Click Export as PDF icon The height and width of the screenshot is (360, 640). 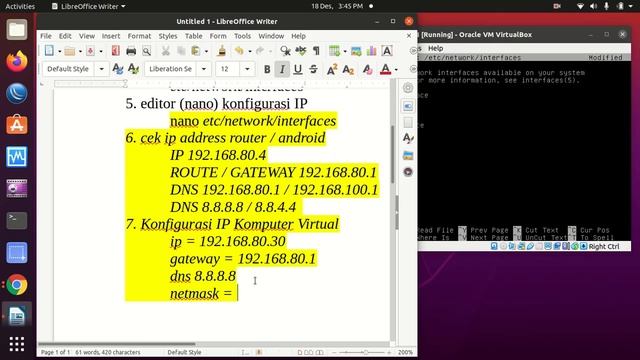pos(116,51)
